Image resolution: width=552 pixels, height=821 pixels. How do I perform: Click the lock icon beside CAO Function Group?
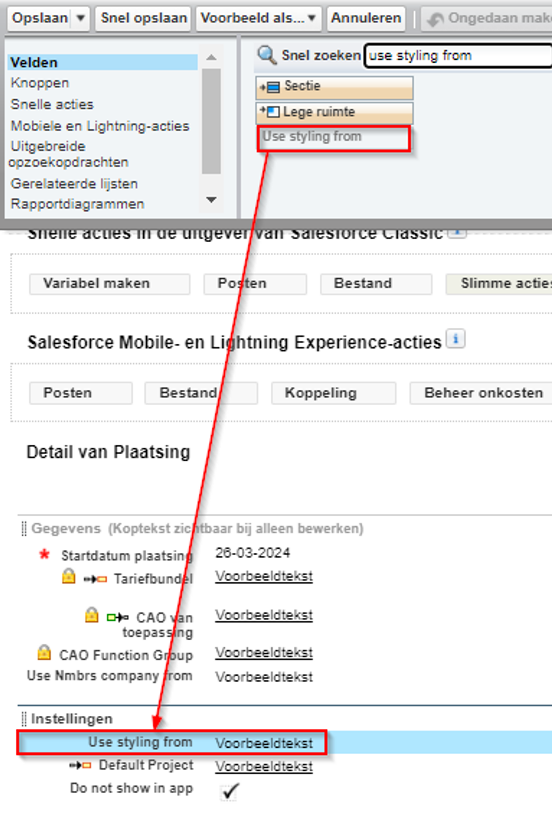pyautogui.click(x=45, y=652)
